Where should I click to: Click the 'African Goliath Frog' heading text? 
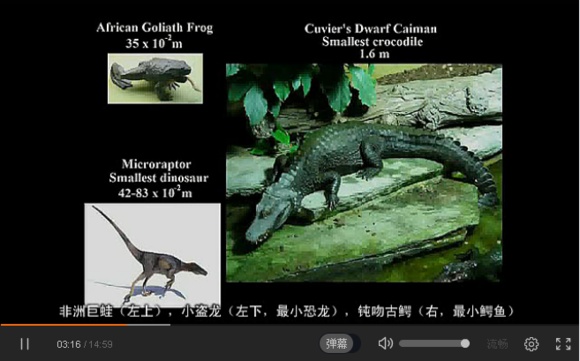[x=155, y=27]
